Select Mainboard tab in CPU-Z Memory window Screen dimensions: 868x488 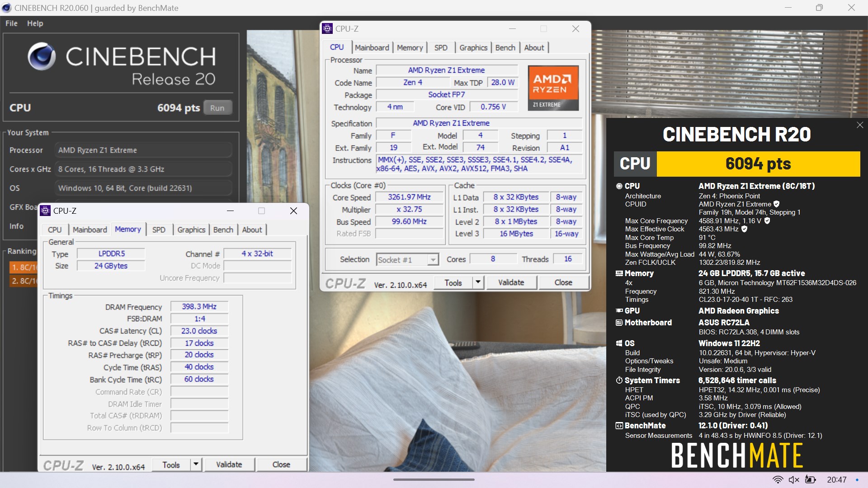[x=90, y=230]
